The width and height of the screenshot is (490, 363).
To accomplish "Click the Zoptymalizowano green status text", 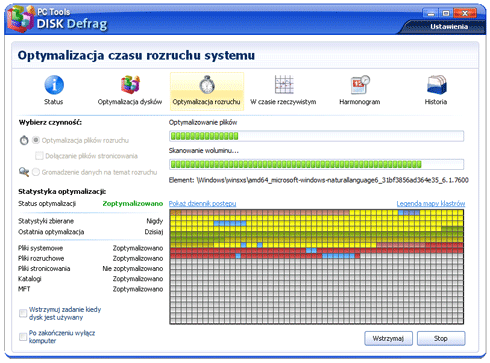I will click(133, 203).
